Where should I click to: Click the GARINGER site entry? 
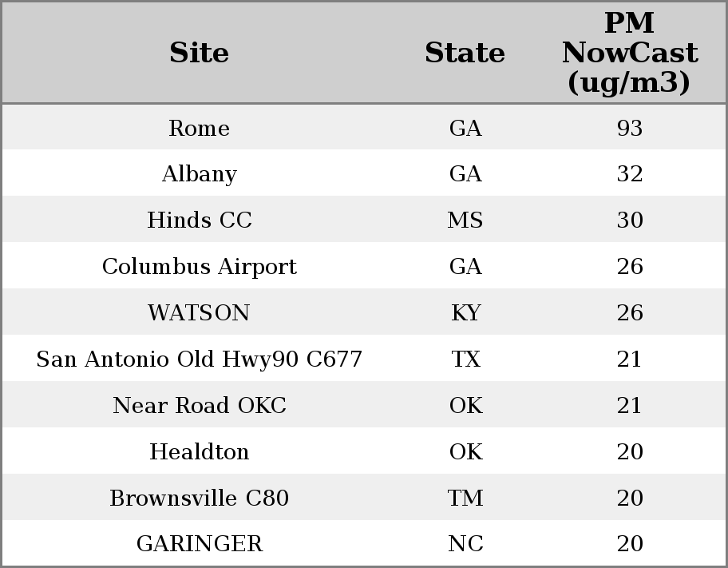click(x=200, y=544)
